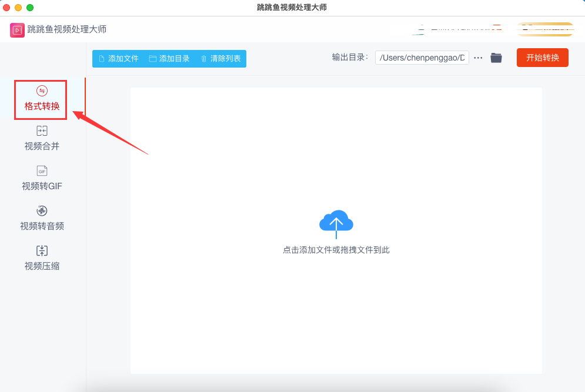Viewport: 585px width, 392px height.
Task: Start conversion with 开始转换 button
Action: click(543, 58)
